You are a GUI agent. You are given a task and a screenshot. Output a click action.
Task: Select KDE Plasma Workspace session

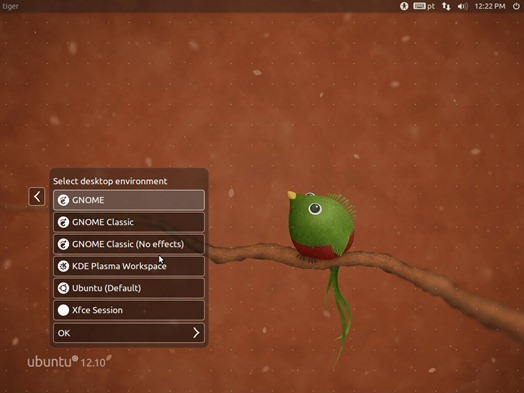(x=129, y=266)
